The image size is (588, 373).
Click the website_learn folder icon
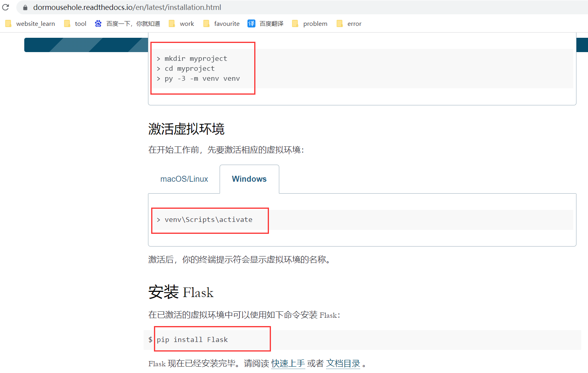click(x=8, y=23)
